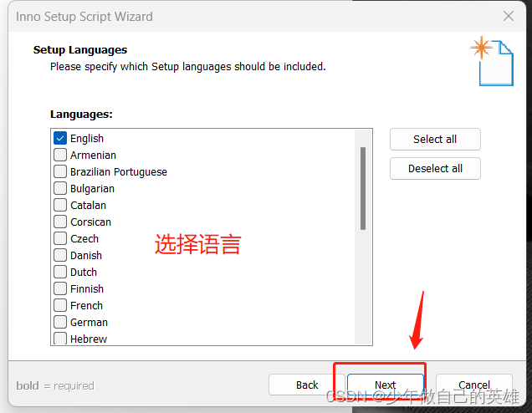This screenshot has height=413, width=532.
Task: Enable the German checkbox
Action: coord(60,322)
